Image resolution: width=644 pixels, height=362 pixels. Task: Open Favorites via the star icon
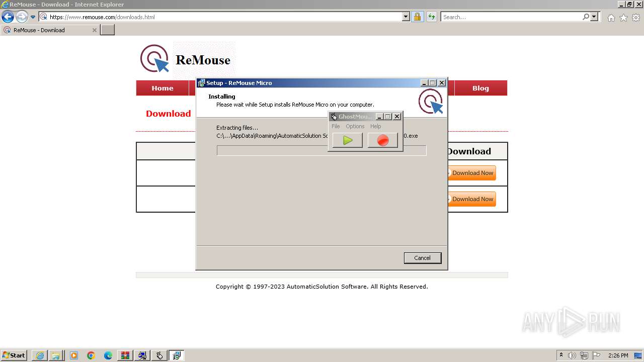click(x=623, y=18)
